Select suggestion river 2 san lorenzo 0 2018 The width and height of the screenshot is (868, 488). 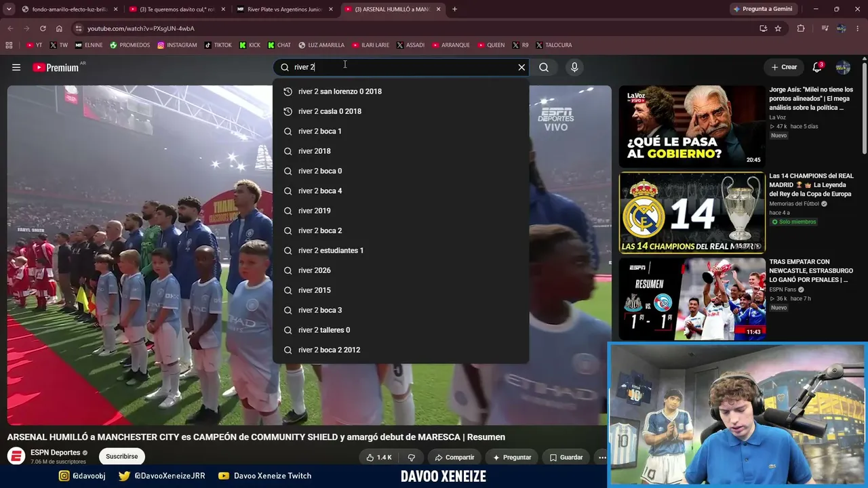pos(401,91)
